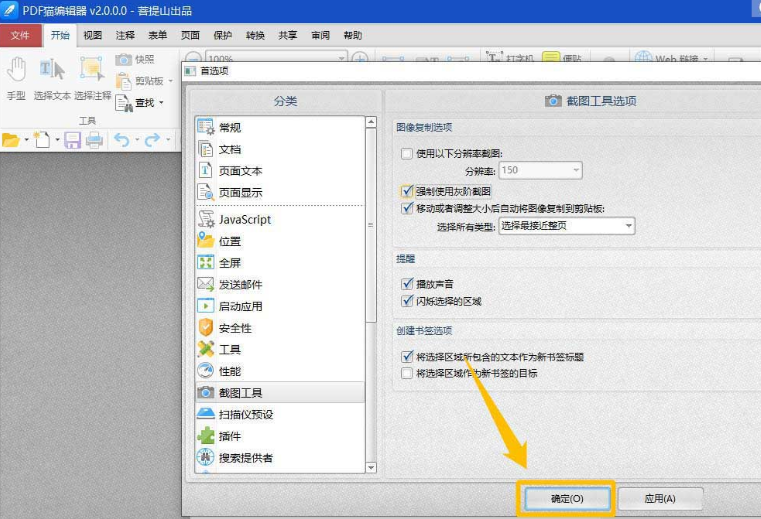Switch to the 表单 tab
The image size is (761, 519).
[x=157, y=35]
